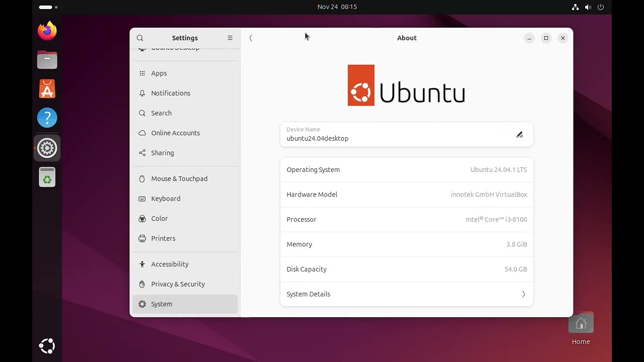
Task: Click the Accessibility figure icon
Action: [142, 264]
